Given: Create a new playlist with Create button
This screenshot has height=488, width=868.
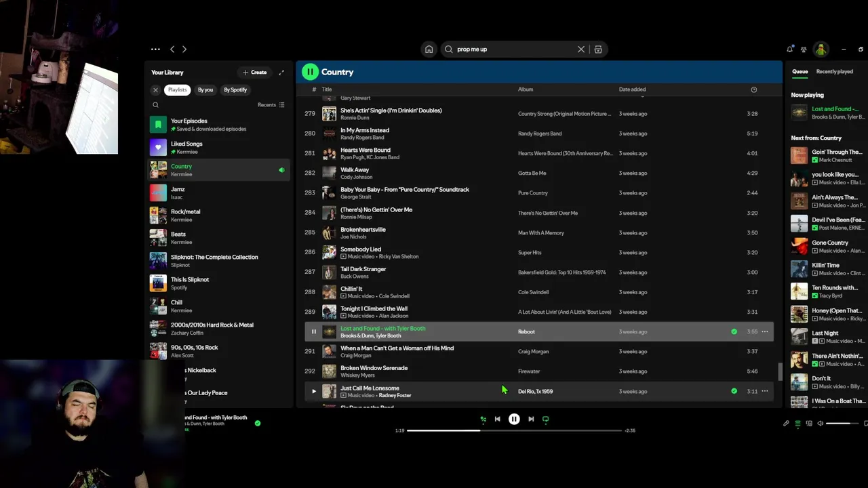Looking at the screenshot, I should click(255, 72).
